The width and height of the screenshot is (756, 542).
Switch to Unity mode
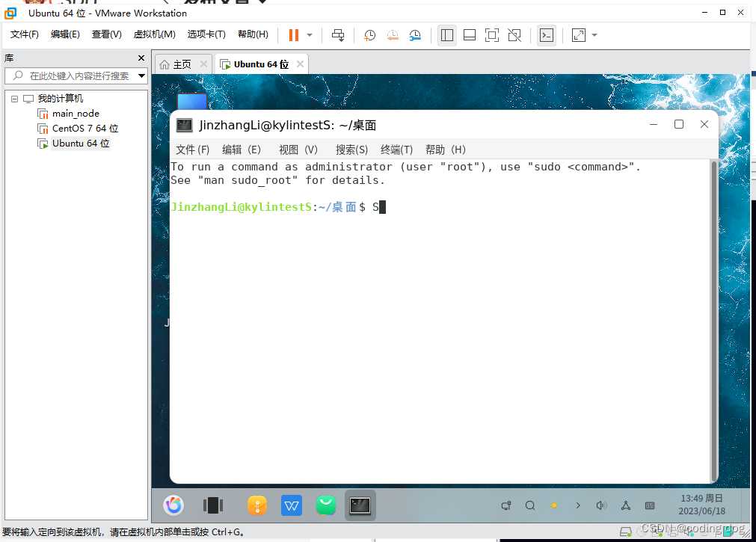coord(514,34)
